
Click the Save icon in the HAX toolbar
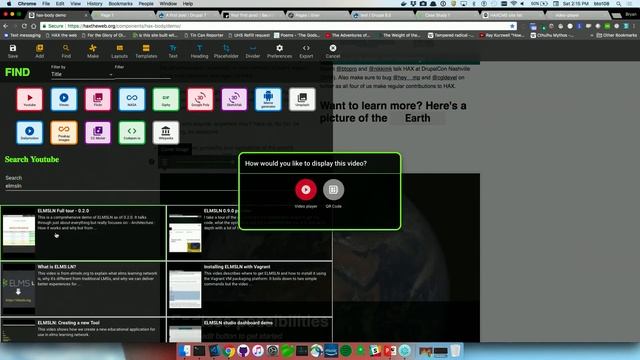pos(13,51)
